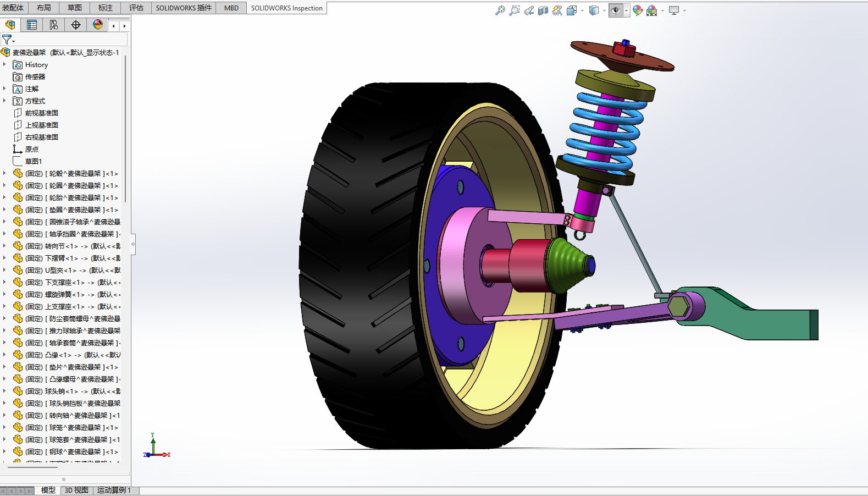
Task: Switch to the MBD ribbon tab
Action: [231, 8]
